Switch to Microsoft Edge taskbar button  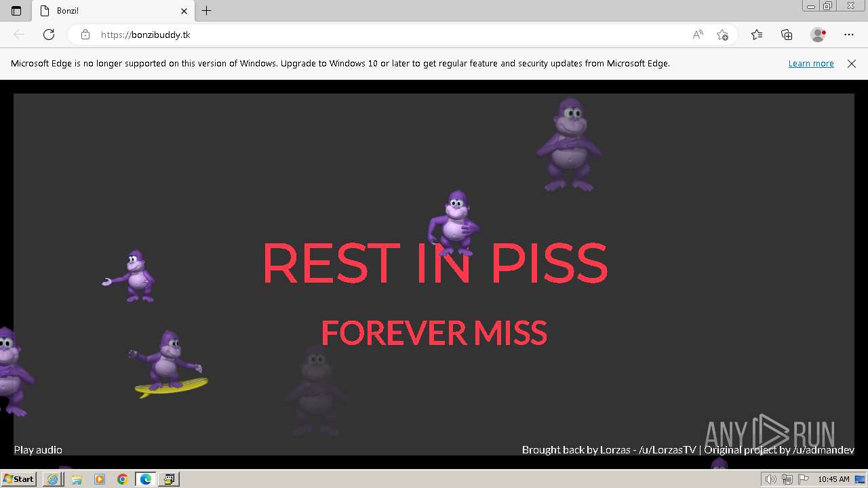(x=146, y=479)
